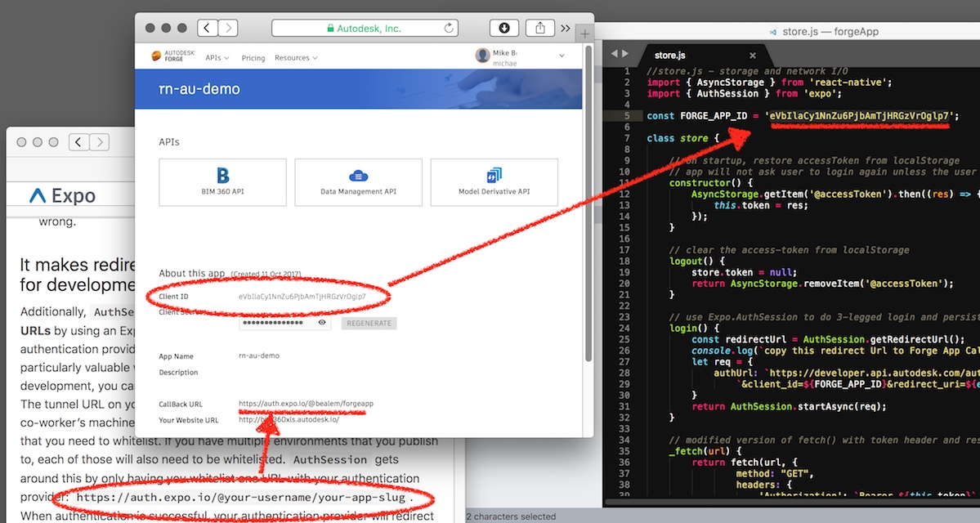Click the 'constructor() {' code line
Screen dimensions: 980x523
point(710,183)
